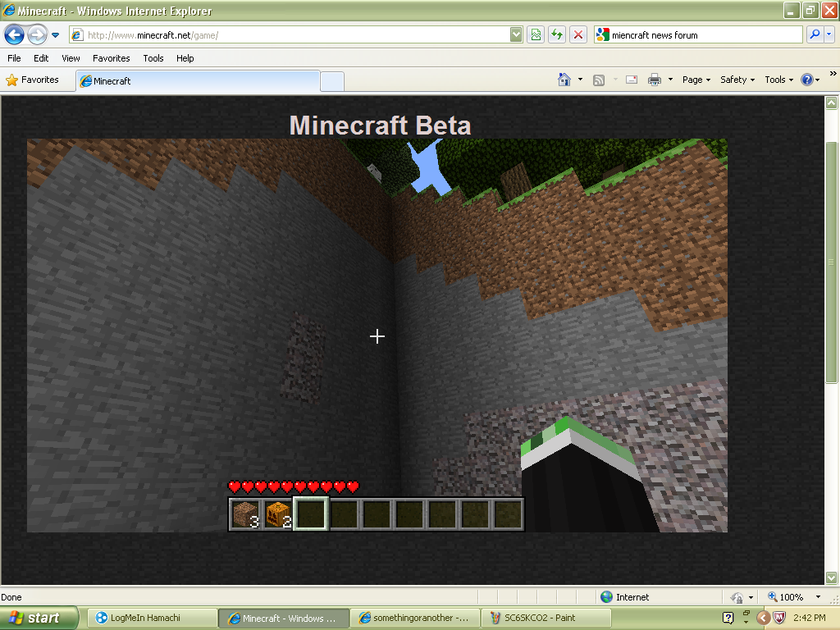Click the scrollbar down arrow
Screen dimensions: 840x630
point(832,577)
